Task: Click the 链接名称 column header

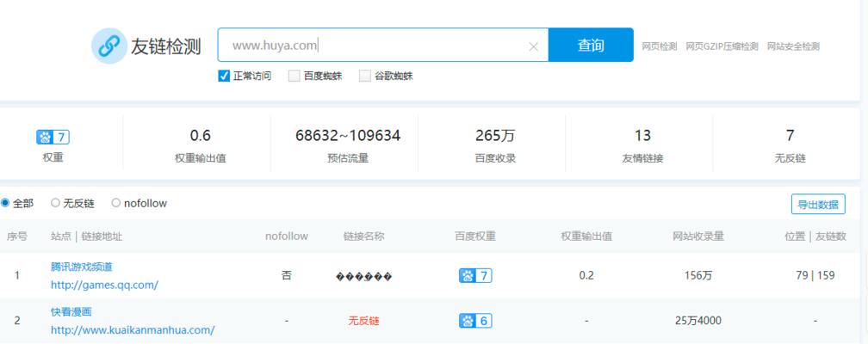Action: click(x=363, y=236)
